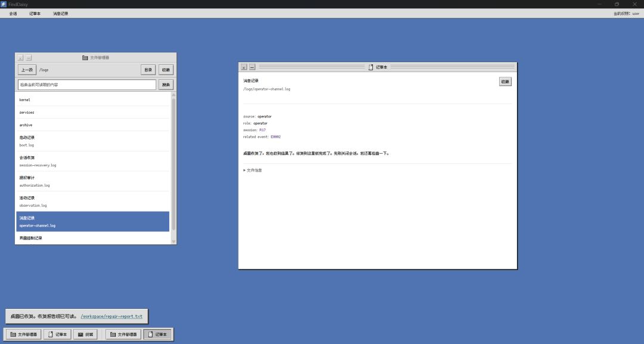Open the 终端 taskbar button

pos(85,334)
